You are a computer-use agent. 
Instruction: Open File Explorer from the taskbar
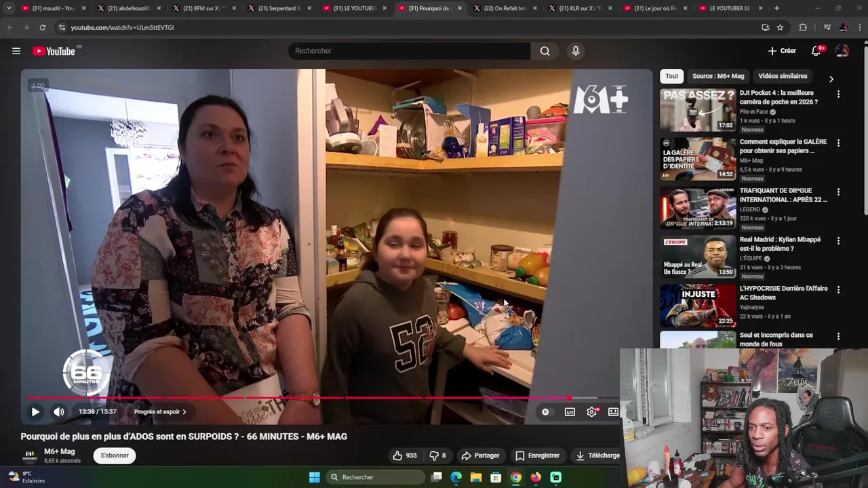[476, 477]
